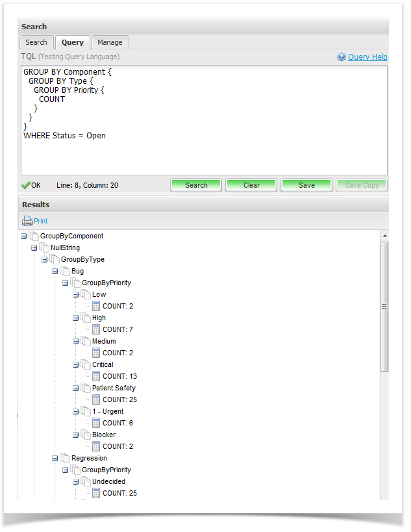Image resolution: width=411 pixels, height=532 pixels.
Task: Switch to the Search tab
Action: tap(36, 42)
